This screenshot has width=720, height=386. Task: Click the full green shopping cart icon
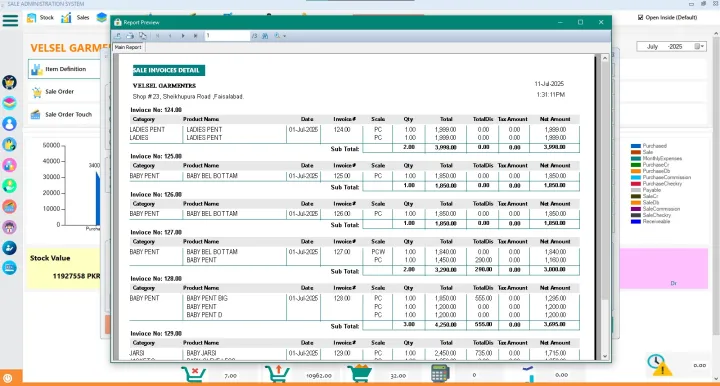point(359,374)
